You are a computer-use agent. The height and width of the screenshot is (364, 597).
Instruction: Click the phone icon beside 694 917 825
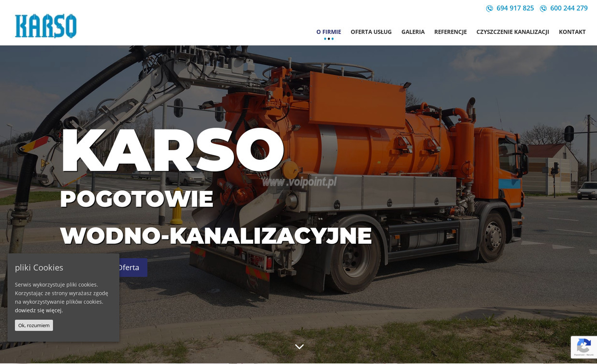point(489,8)
